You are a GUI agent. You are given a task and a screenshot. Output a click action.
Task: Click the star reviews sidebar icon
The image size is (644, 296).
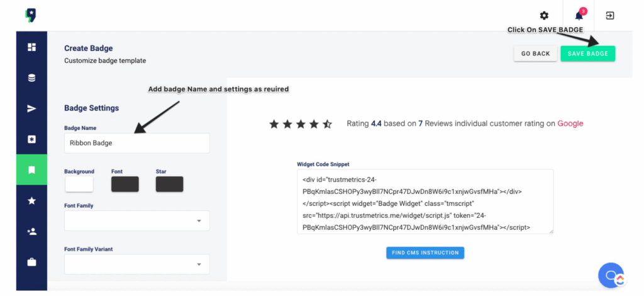pos(31,201)
